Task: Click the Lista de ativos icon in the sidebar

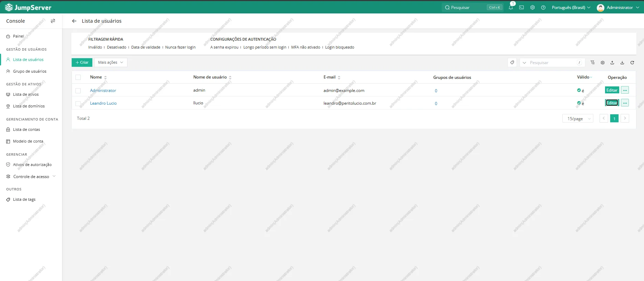Action: (x=8, y=94)
